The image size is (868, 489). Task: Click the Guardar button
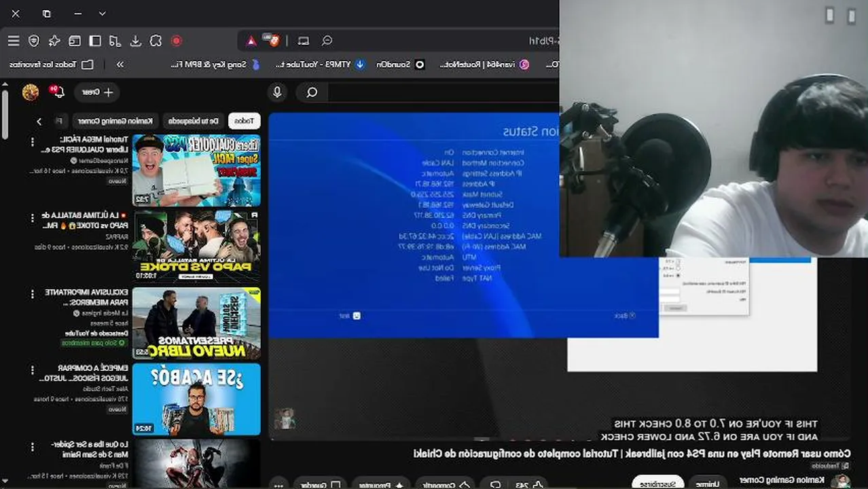[x=319, y=485]
